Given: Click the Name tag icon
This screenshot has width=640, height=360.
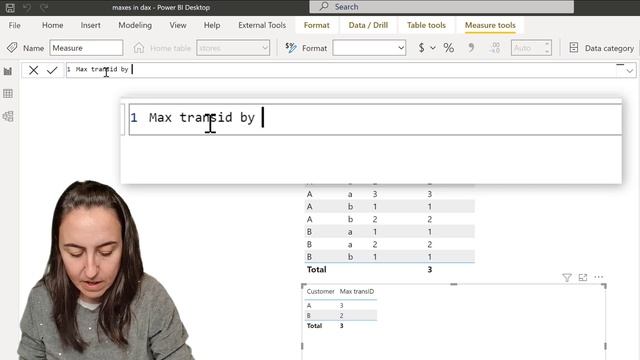Looking at the screenshot, I should (x=12, y=48).
